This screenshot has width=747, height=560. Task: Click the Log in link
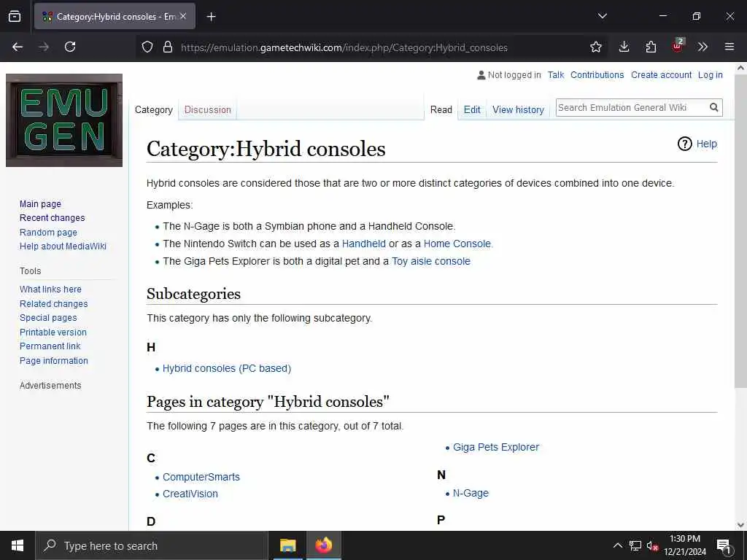pos(711,75)
